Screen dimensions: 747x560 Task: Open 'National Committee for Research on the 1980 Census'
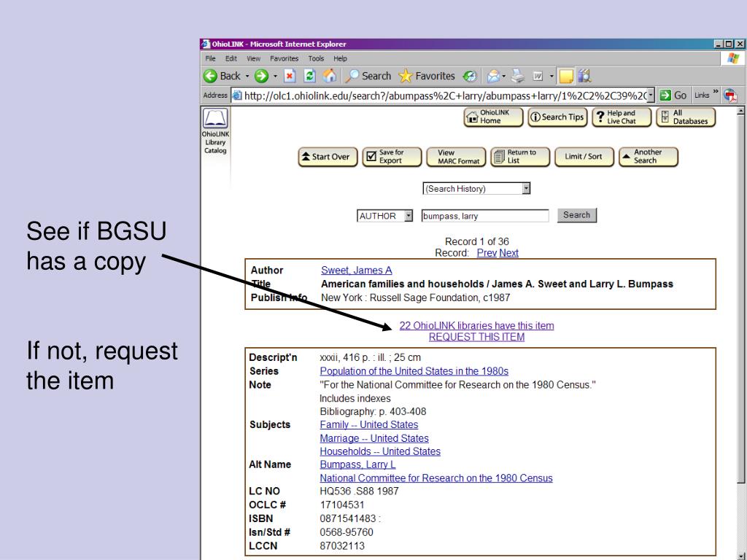click(x=436, y=478)
